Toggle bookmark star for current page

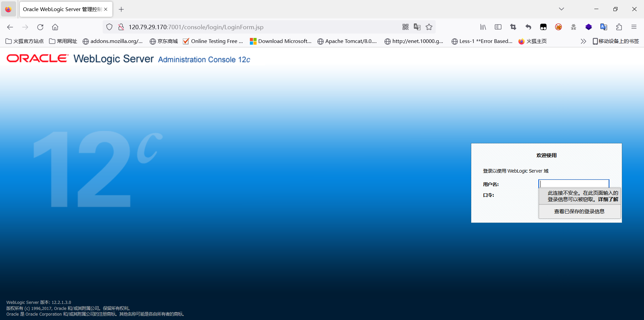point(429,27)
